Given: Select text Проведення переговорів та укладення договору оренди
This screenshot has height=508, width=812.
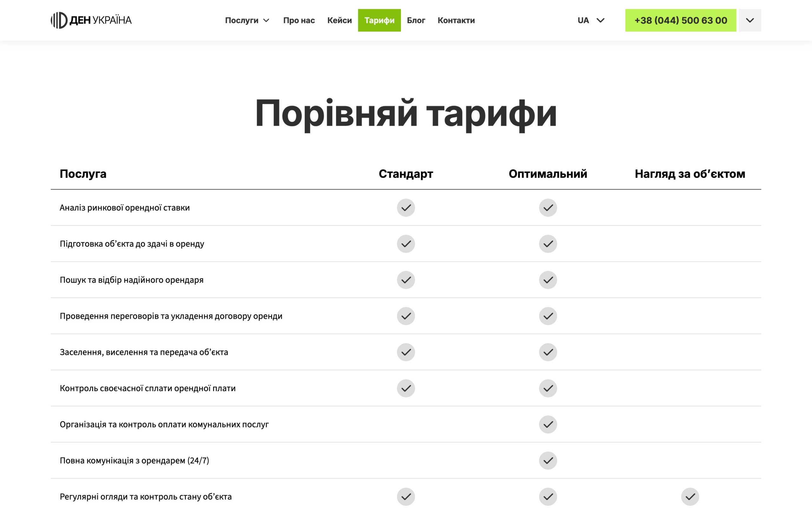Looking at the screenshot, I should coord(171,316).
